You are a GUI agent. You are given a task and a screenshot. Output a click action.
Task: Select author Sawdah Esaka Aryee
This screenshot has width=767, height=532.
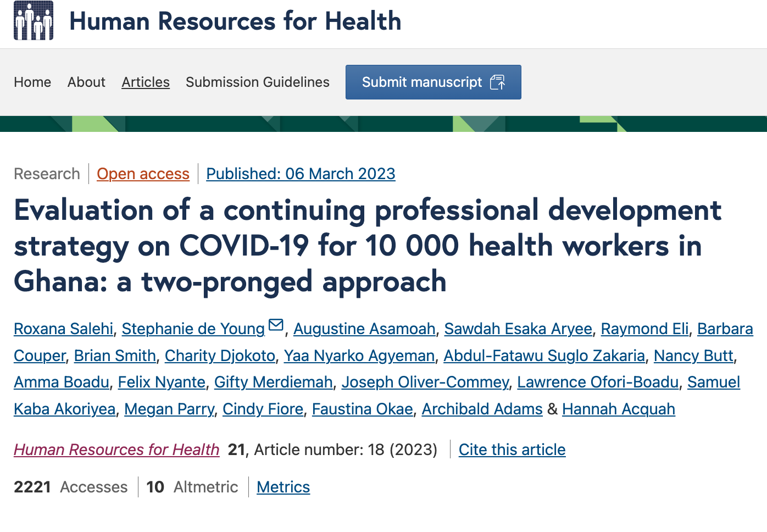(518, 329)
